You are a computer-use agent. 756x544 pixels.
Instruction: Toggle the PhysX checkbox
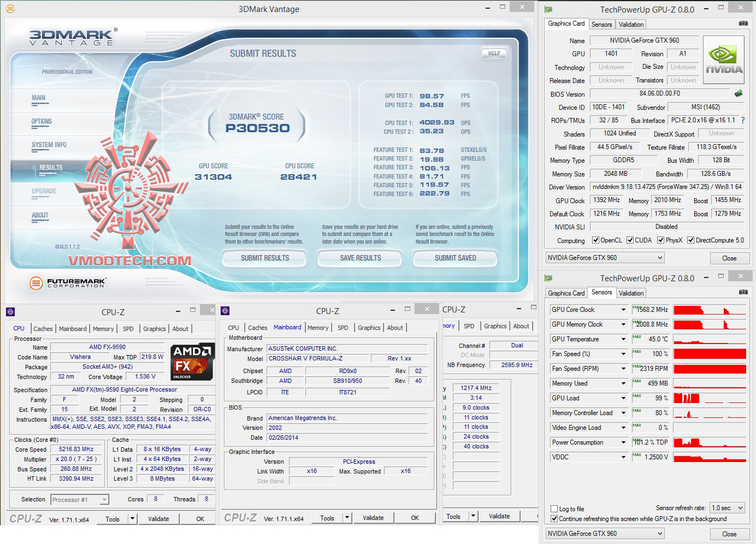tap(660, 240)
